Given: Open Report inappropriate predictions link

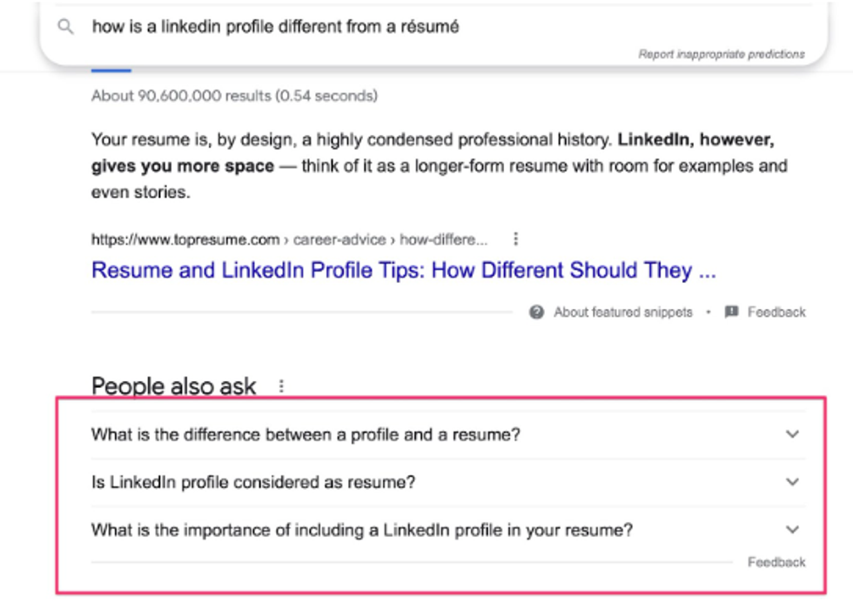Looking at the screenshot, I should [x=722, y=54].
